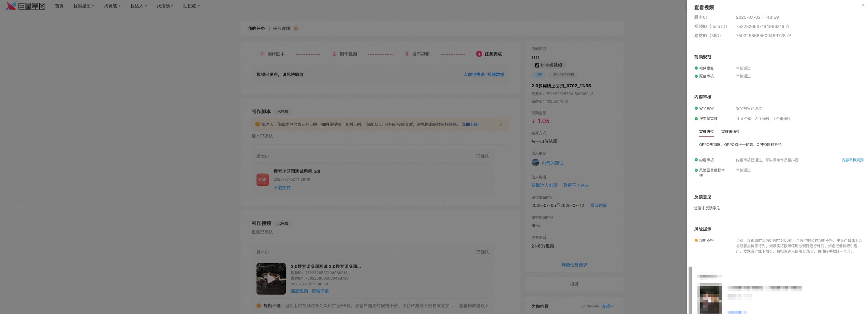Click the green check beside 原创审核
This screenshot has height=314, width=868.
coord(696,76)
